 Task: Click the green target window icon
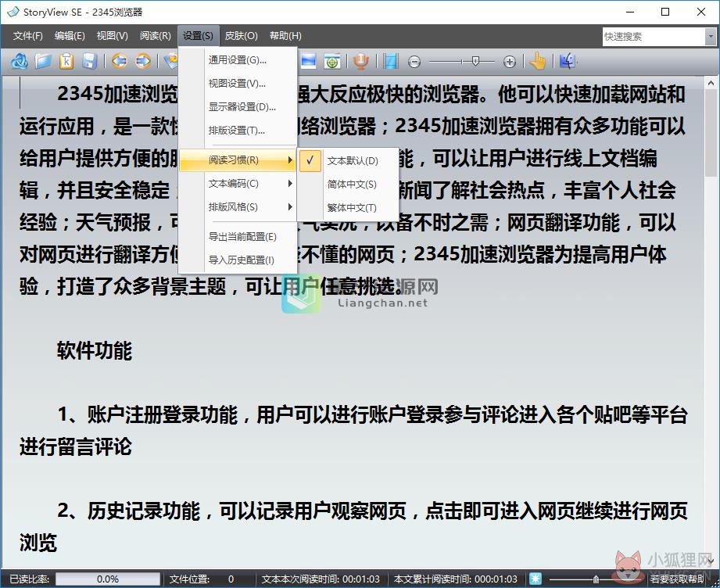point(332,61)
